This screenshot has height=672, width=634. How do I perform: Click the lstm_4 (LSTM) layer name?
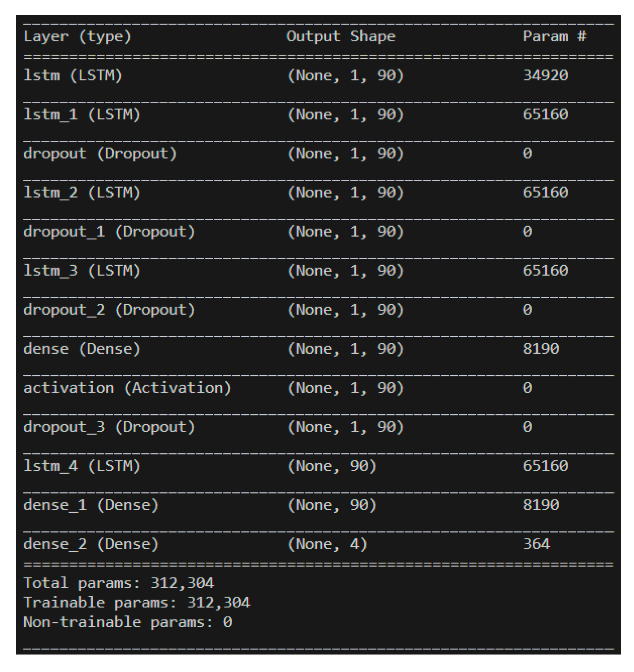[82, 466]
